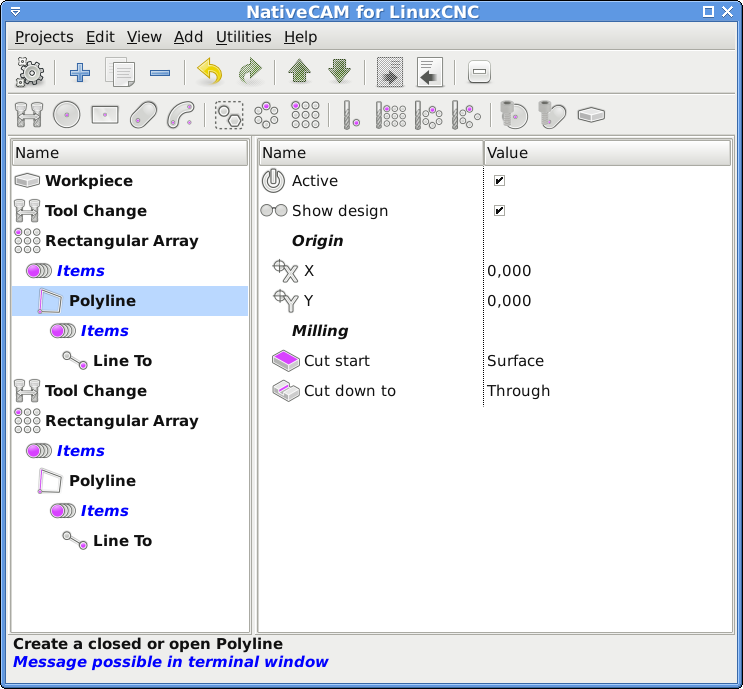Add a polyline group with dashed border icon
This screenshot has width=743, height=689.
(229, 115)
